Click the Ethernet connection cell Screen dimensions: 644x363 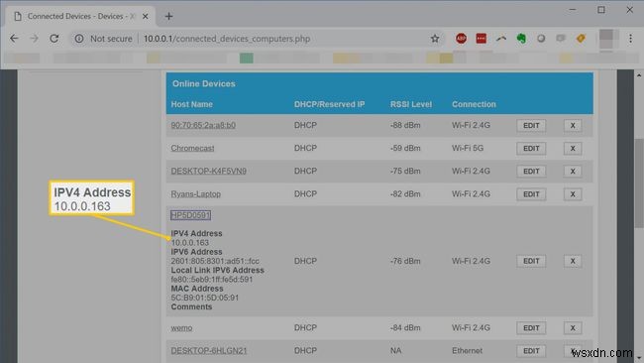pyautogui.click(x=467, y=351)
